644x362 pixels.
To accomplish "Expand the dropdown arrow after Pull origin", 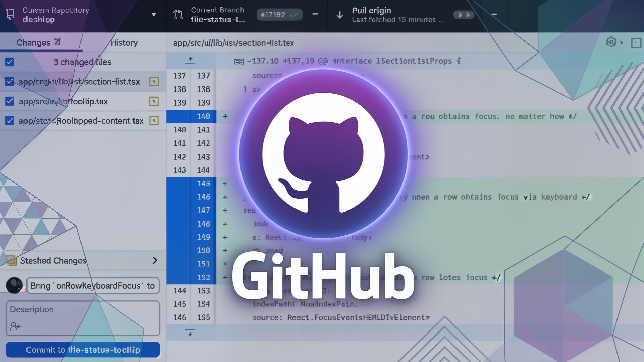I will pos(494,14).
